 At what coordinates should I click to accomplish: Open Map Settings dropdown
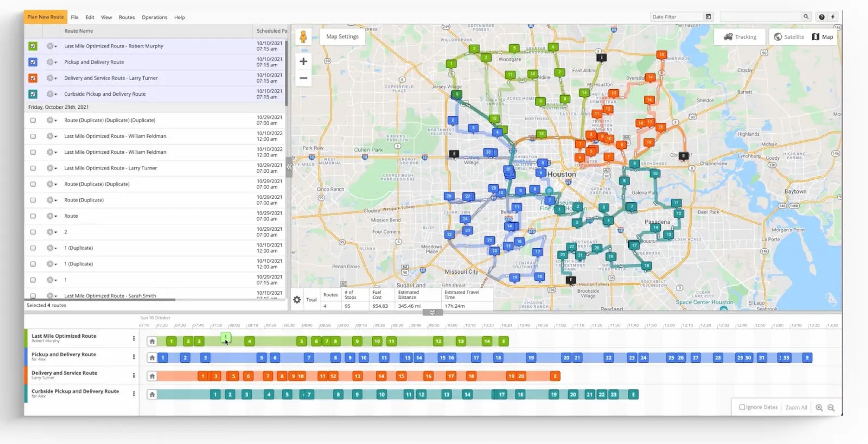342,36
